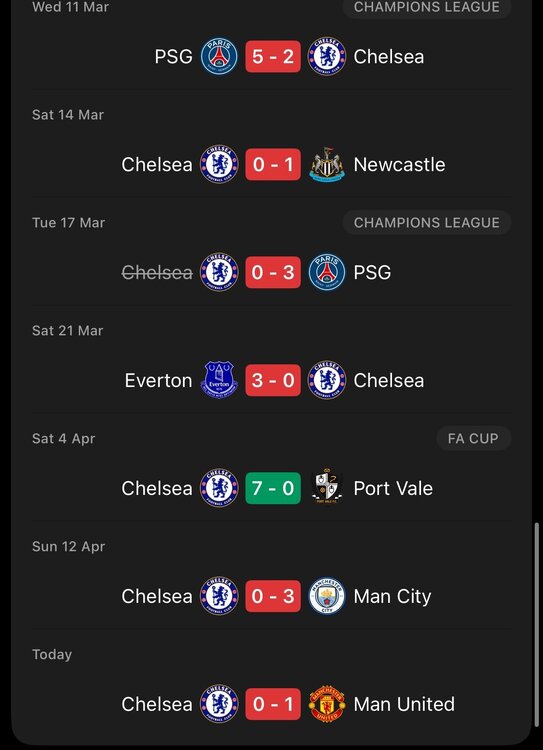Click Chelsea crest in Everton match
This screenshot has height=750, width=543.
point(327,380)
